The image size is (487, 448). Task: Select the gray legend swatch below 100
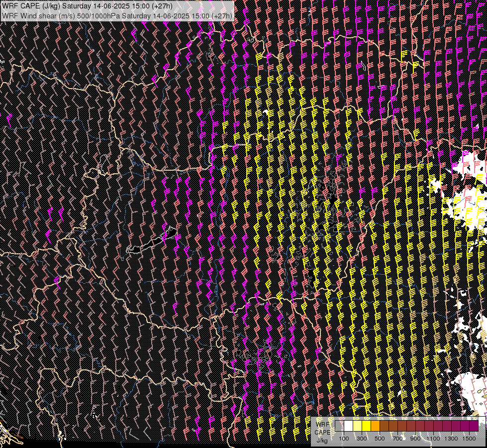[339, 426]
